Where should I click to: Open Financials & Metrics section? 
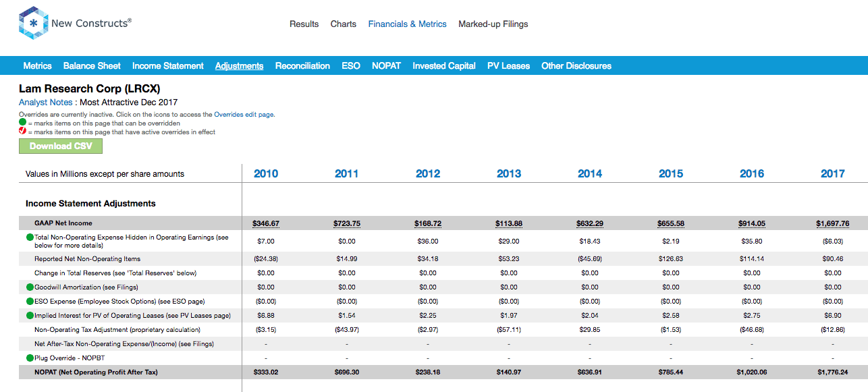pyautogui.click(x=408, y=24)
